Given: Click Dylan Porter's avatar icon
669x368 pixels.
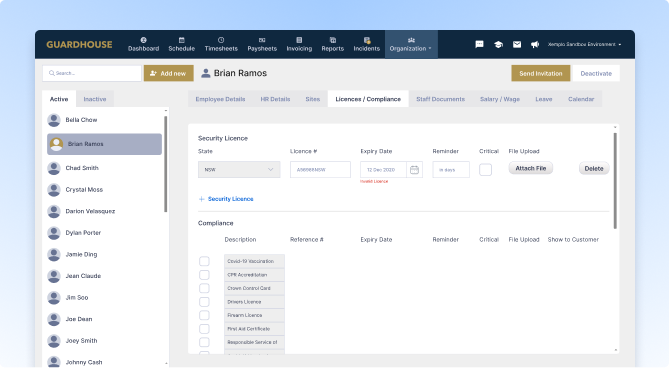Looking at the screenshot, I should tap(54, 233).
